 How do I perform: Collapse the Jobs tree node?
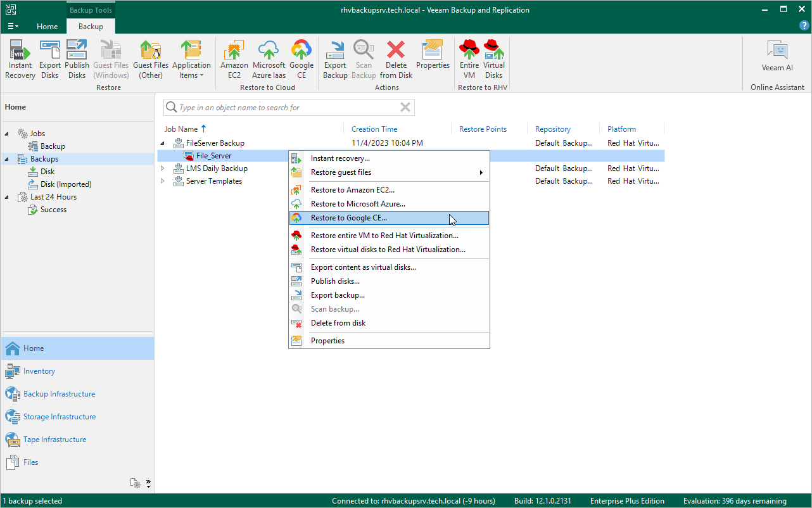[7, 134]
